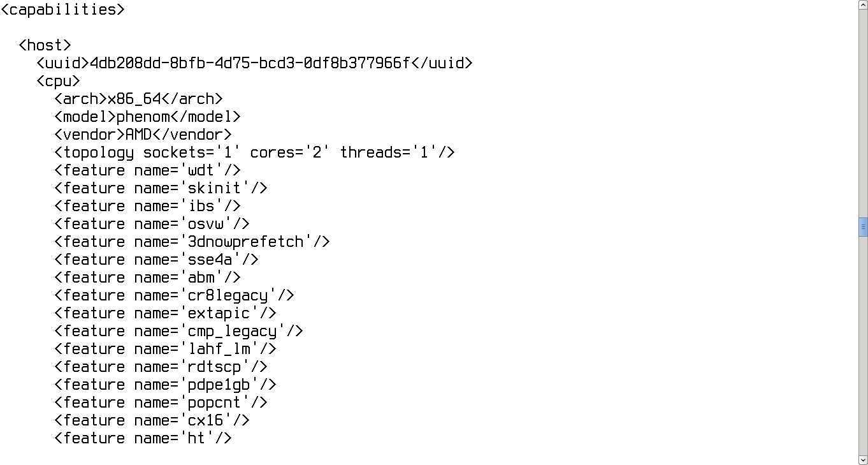868x465 pixels.
Task: Click the 'sse4a' feature line
Action: coord(156,260)
